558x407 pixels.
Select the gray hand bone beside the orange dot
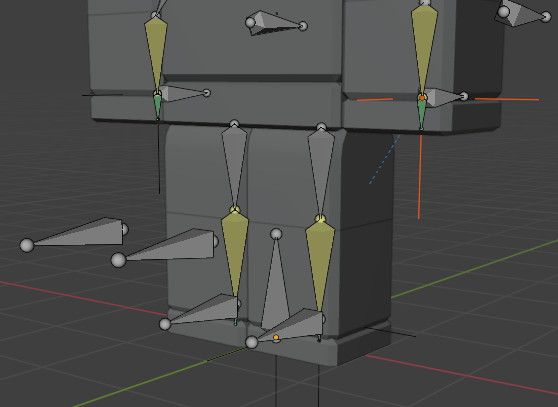click(445, 97)
